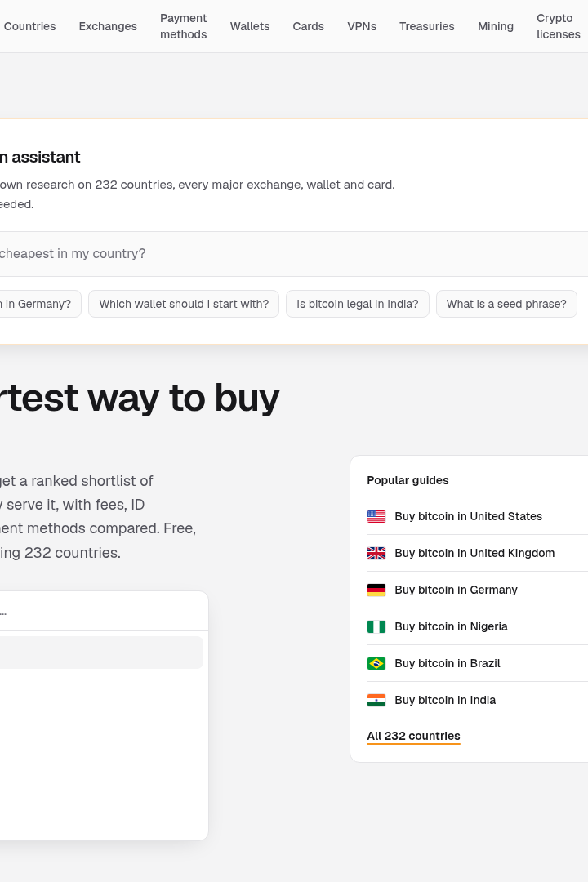Select the highlighted country result row
This screenshot has width=588, height=882.
101,653
